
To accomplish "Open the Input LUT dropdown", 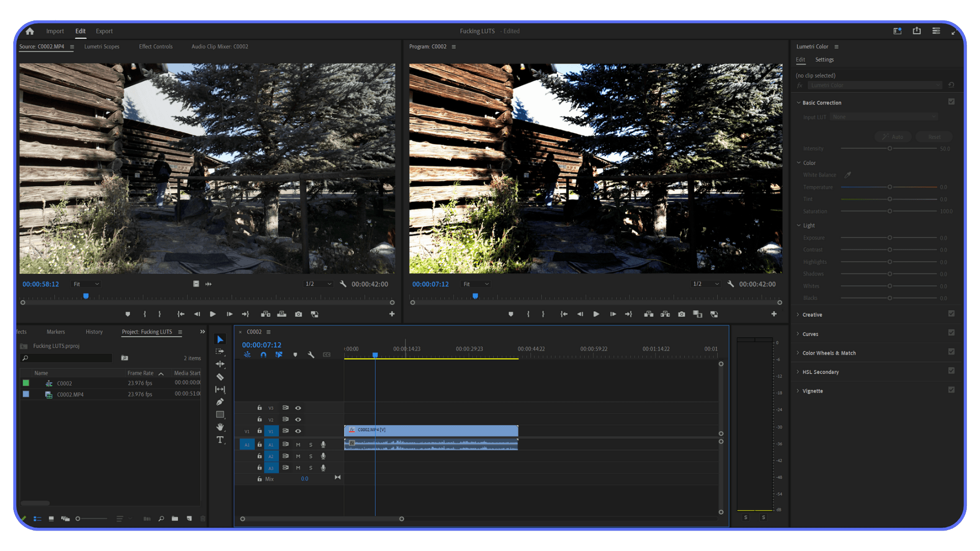I will [x=884, y=117].
